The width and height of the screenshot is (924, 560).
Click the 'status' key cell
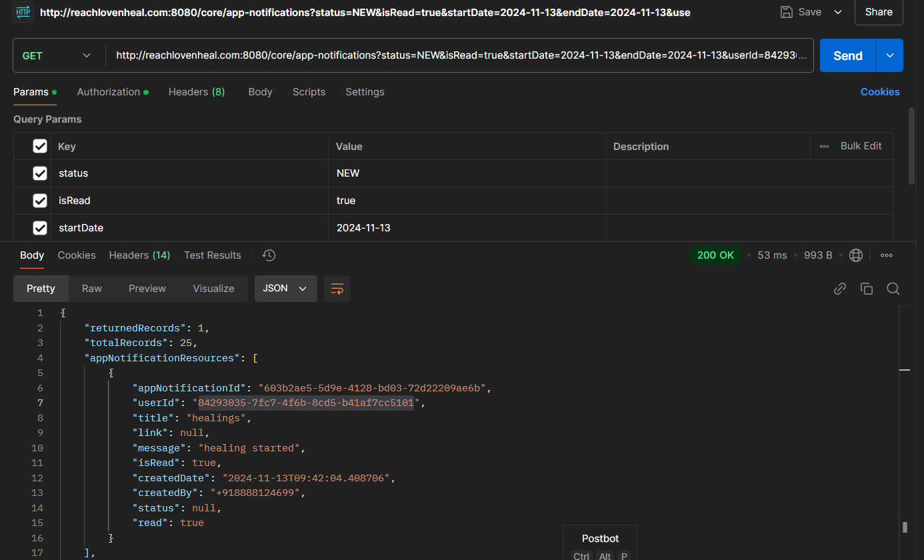(189, 173)
